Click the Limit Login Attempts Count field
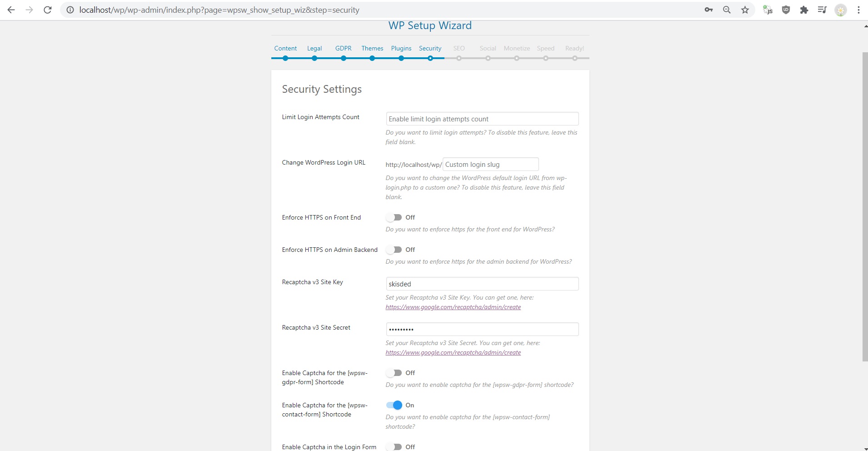Screen dimensions: 868x451 pyautogui.click(x=482, y=119)
